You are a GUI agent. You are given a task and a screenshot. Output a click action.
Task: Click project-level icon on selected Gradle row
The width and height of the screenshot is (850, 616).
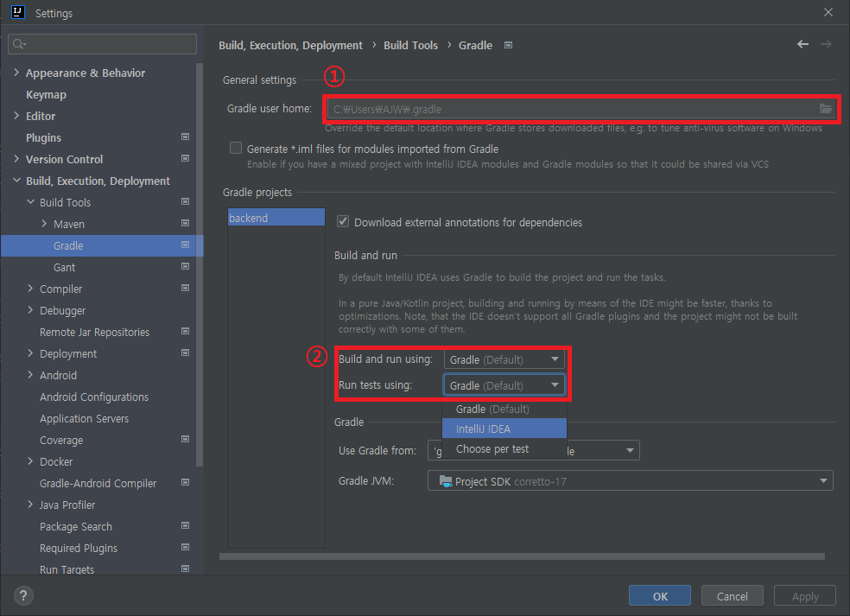(185, 244)
